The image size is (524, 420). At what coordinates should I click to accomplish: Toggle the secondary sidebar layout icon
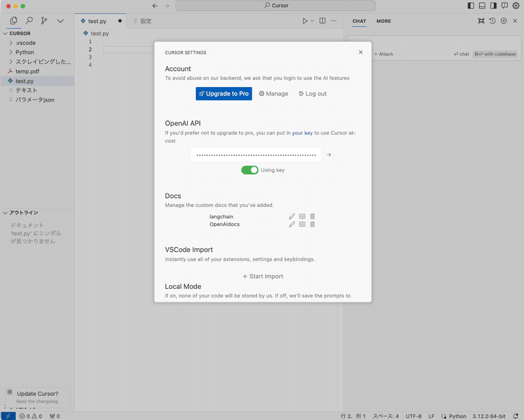pyautogui.click(x=493, y=6)
